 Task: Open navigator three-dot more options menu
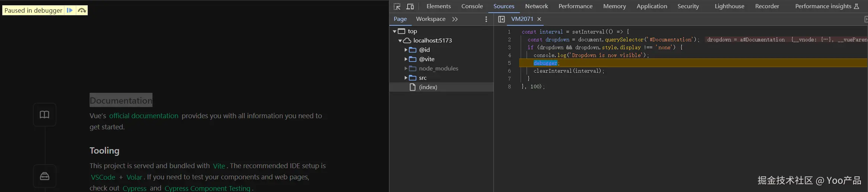click(x=486, y=19)
